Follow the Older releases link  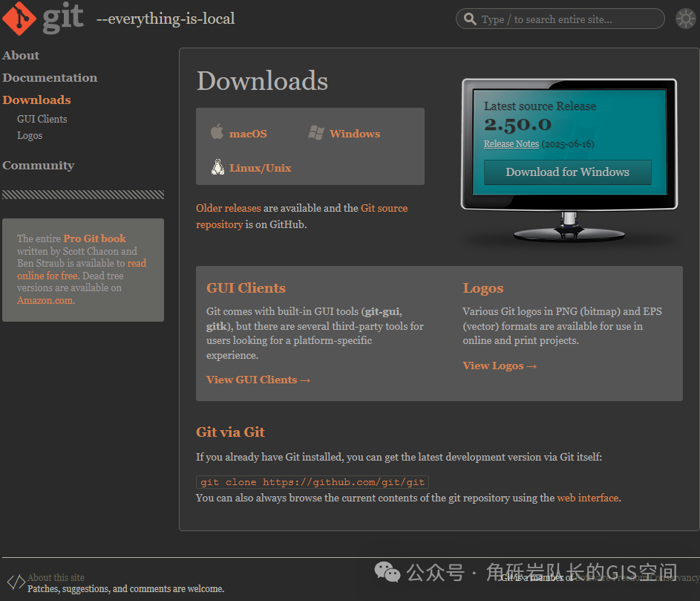228,209
